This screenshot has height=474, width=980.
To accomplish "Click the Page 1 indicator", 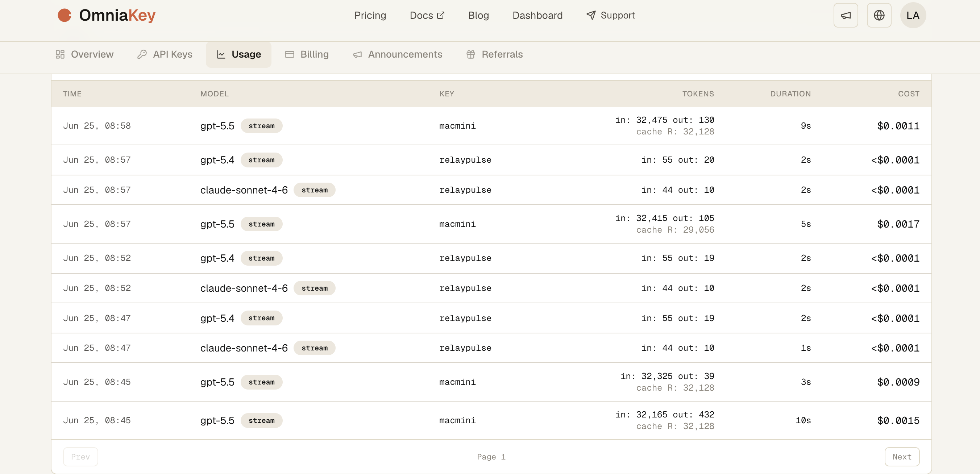I will click(491, 457).
